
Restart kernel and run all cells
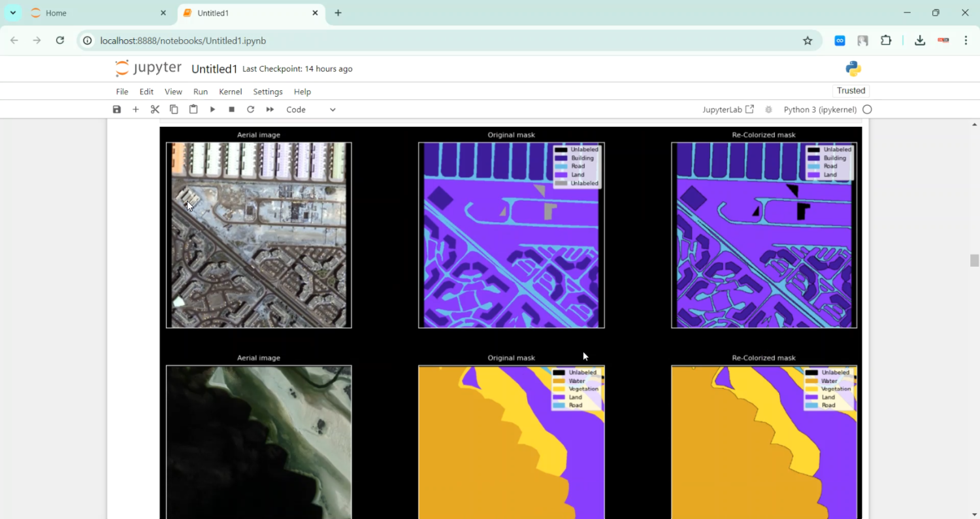[270, 109]
